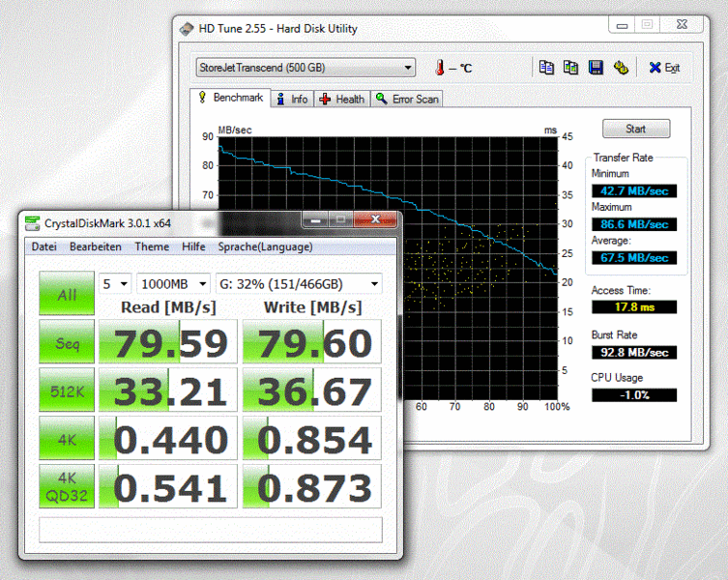
Task: Click the 4K read result 0.440
Action: tap(168, 438)
